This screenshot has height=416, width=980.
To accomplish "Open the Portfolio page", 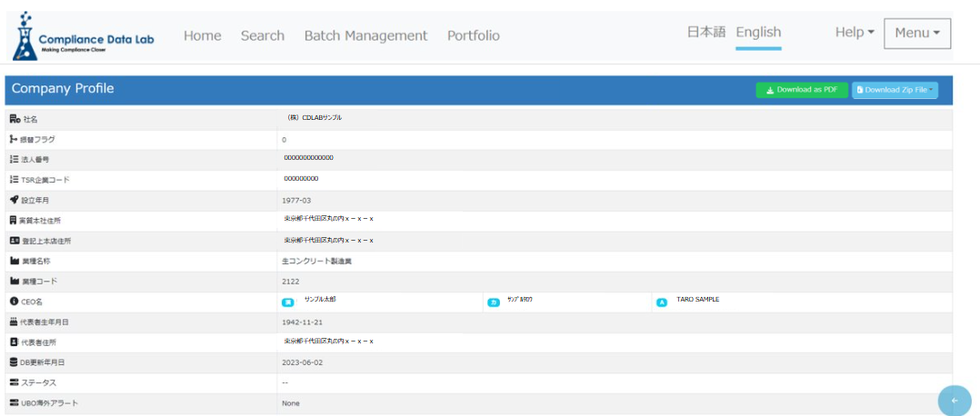I will click(x=473, y=35).
